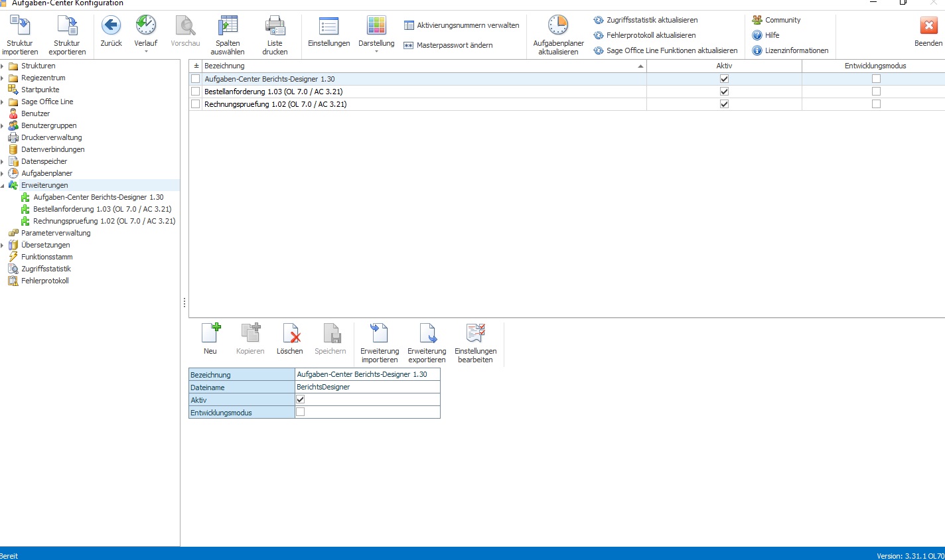The height and width of the screenshot is (560, 945).
Task: Create a new extension with Neu
Action: pyautogui.click(x=210, y=339)
